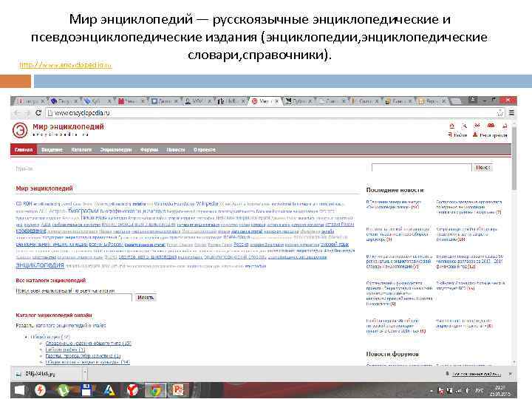532x399 pixels.
Task: Open the Энциклопедии menu item
Action: click(116, 149)
